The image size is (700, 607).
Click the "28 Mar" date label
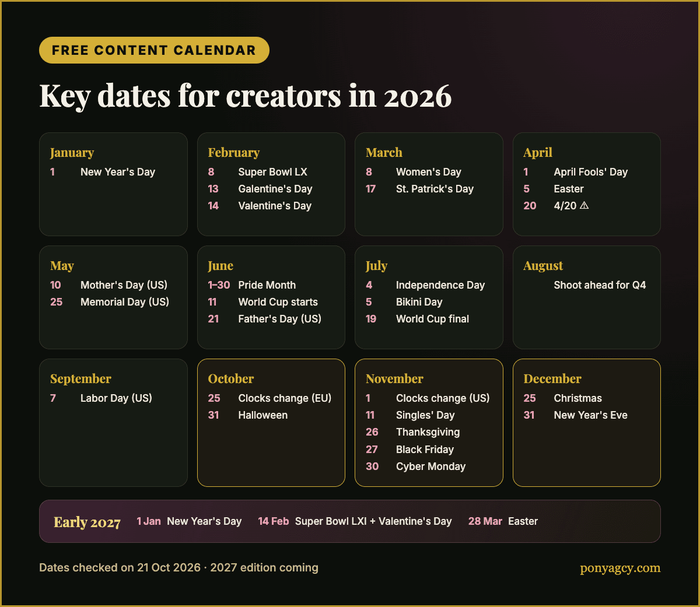485,521
